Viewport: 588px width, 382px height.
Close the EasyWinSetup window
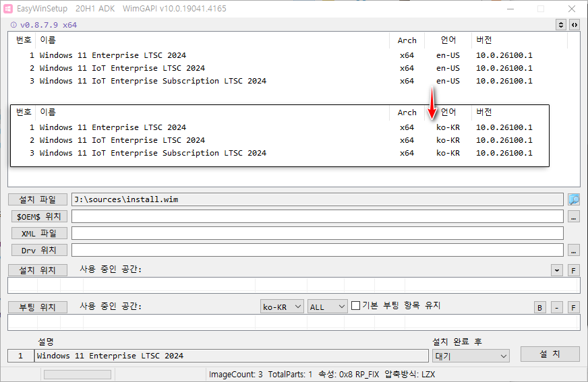[572, 9]
